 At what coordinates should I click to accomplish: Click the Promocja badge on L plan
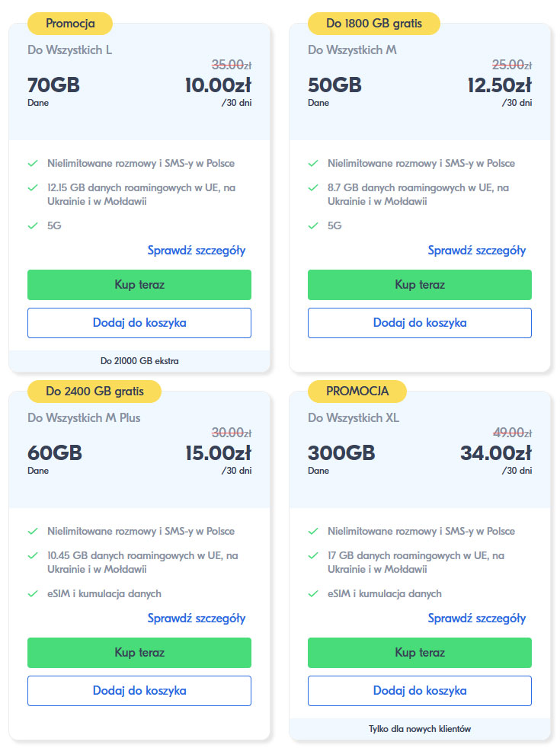70,24
